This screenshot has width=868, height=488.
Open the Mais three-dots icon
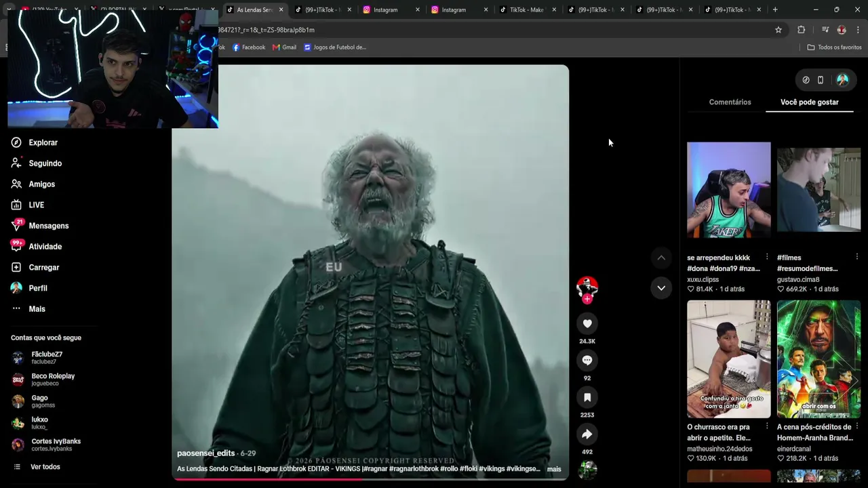(16, 309)
